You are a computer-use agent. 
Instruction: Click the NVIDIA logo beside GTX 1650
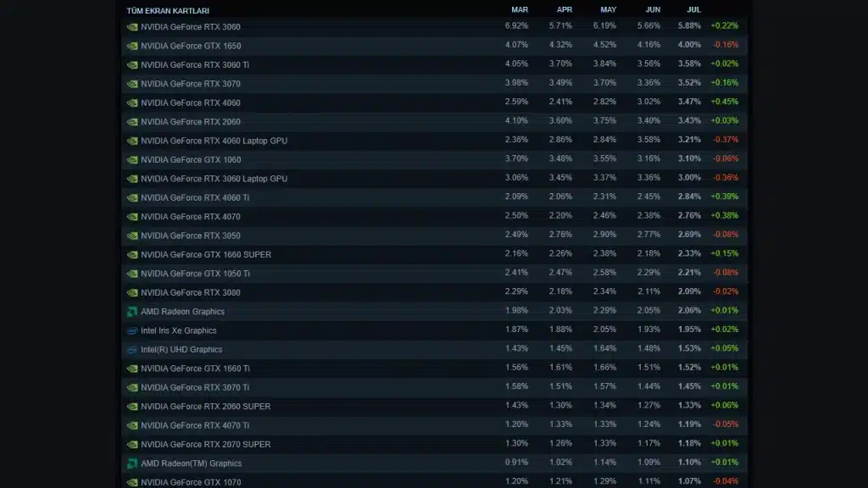pos(132,46)
